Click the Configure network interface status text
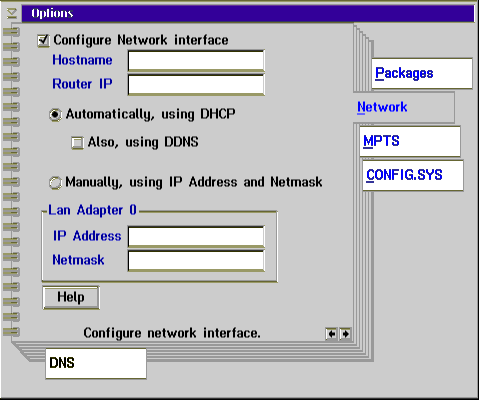The image size is (479, 400). tap(172, 333)
